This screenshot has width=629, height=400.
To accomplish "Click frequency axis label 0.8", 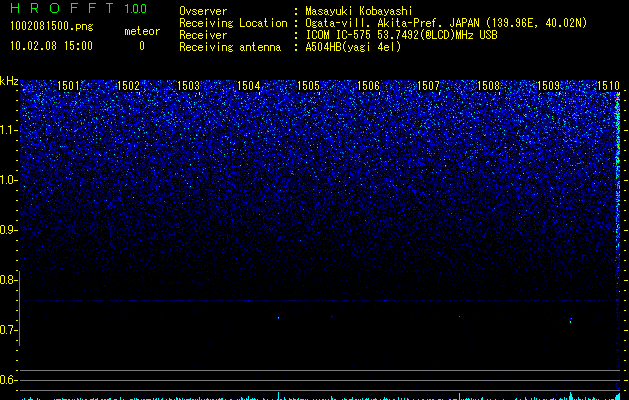I will (8, 280).
